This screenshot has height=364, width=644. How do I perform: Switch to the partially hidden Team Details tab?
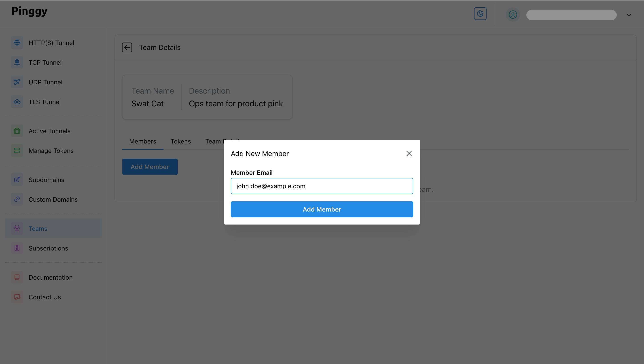(214, 141)
